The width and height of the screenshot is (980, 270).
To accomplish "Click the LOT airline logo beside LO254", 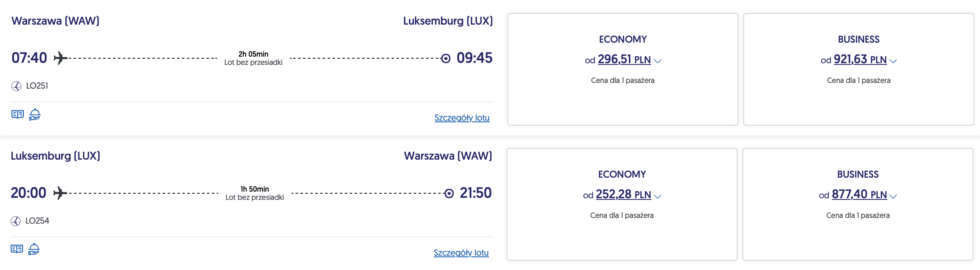I will point(16,221).
